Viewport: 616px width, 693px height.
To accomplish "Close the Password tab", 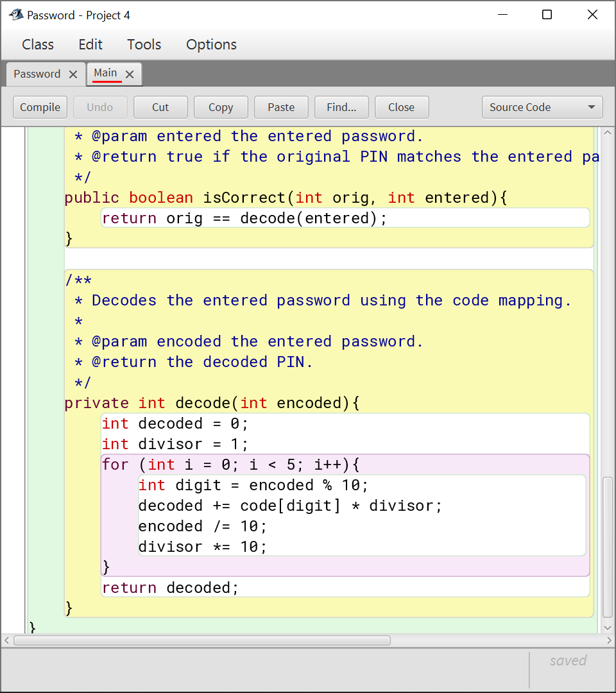I will 73,74.
